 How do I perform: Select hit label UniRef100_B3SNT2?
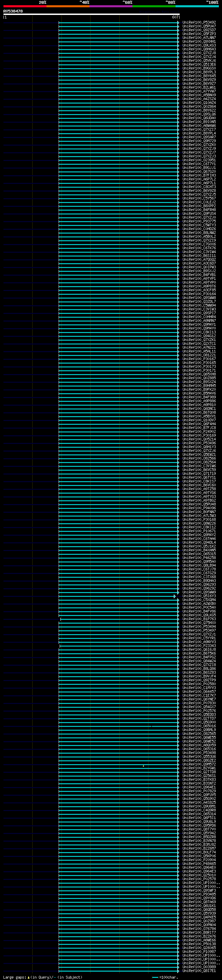pyautogui.click(x=199, y=783)
